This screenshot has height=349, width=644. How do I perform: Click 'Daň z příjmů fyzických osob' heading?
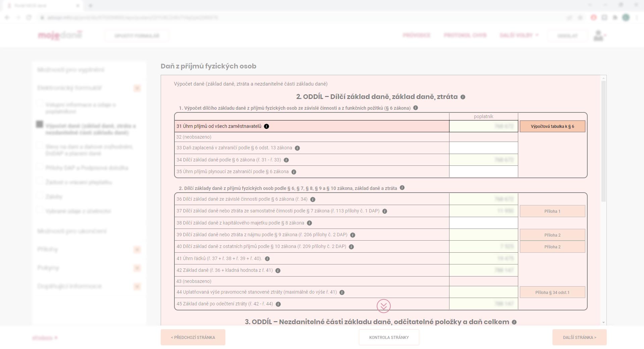point(208,66)
